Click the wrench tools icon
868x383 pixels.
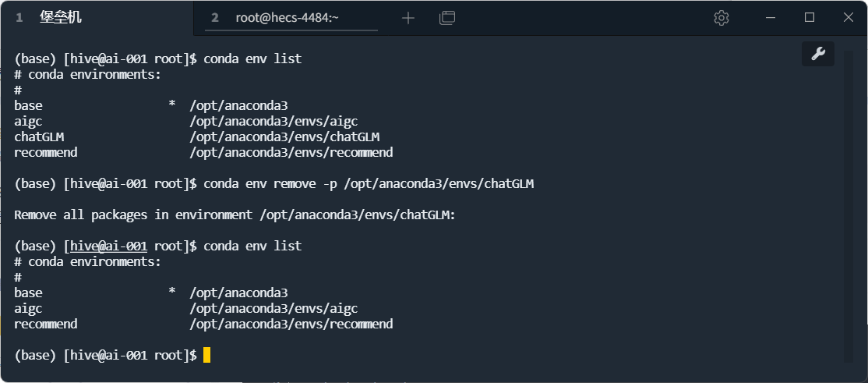click(x=818, y=53)
